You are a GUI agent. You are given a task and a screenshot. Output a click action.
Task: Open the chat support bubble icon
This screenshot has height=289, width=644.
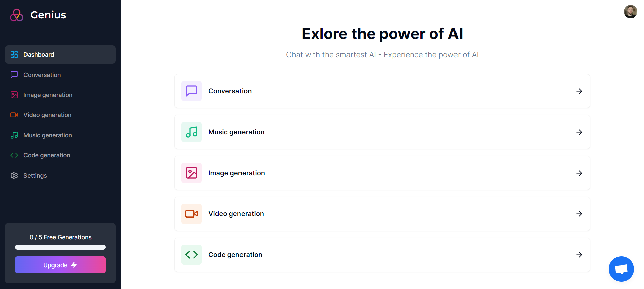pyautogui.click(x=621, y=269)
